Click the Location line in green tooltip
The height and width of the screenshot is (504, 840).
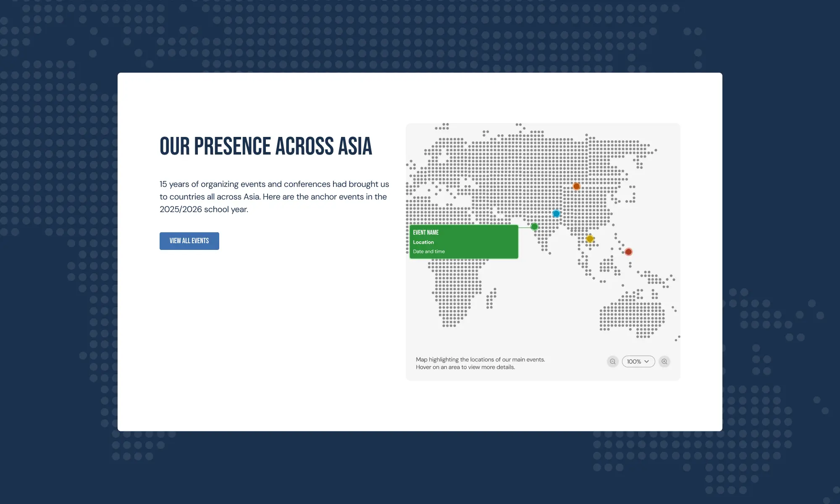(x=423, y=242)
